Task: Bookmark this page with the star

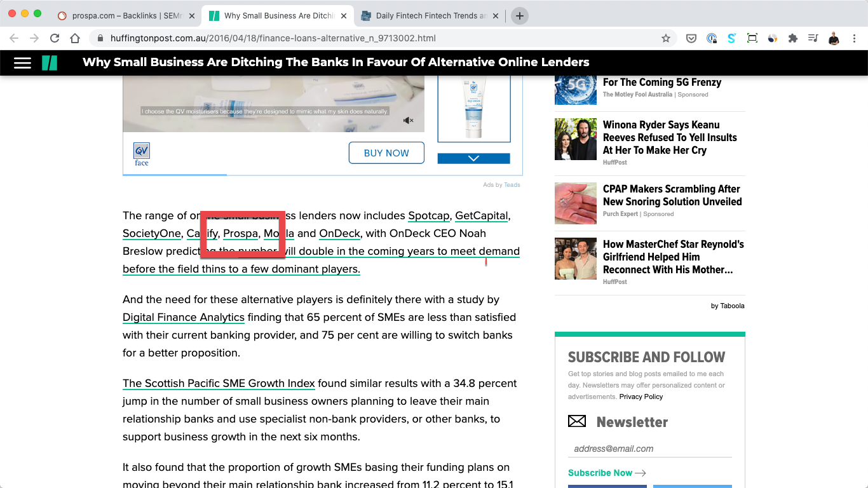Action: [x=666, y=38]
